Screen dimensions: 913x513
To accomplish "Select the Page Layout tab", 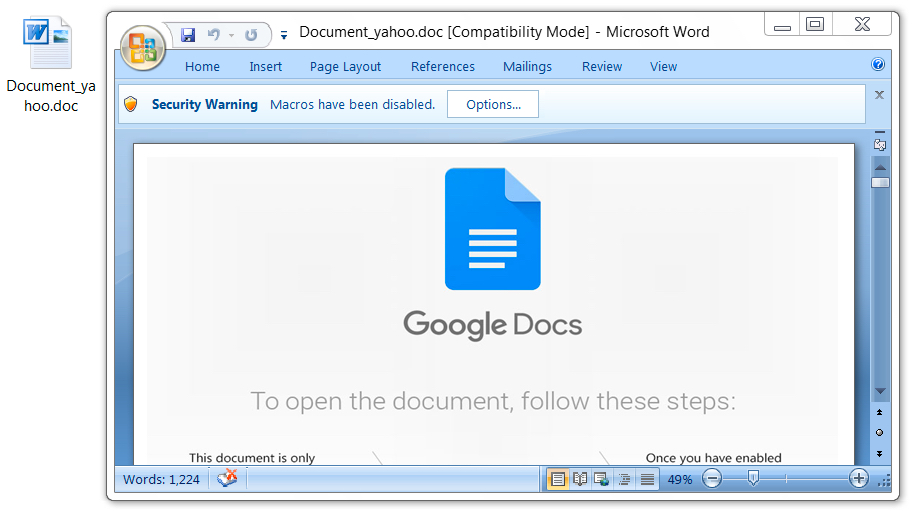I will 345,66.
